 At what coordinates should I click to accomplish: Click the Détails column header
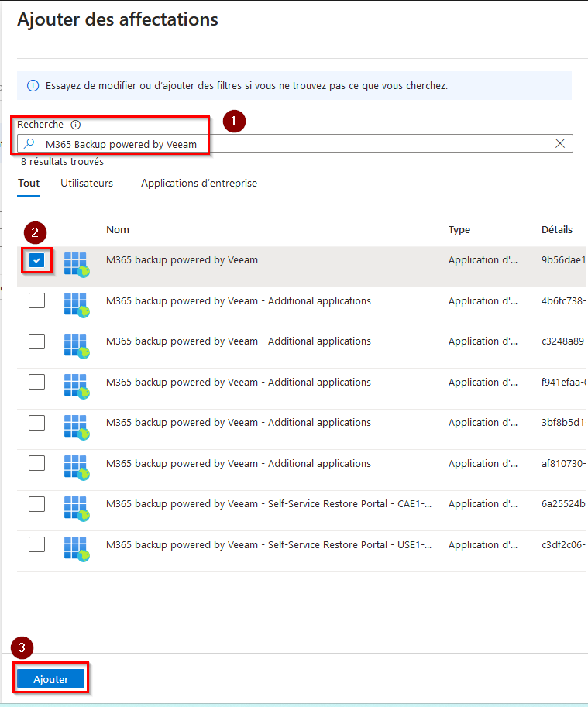556,229
